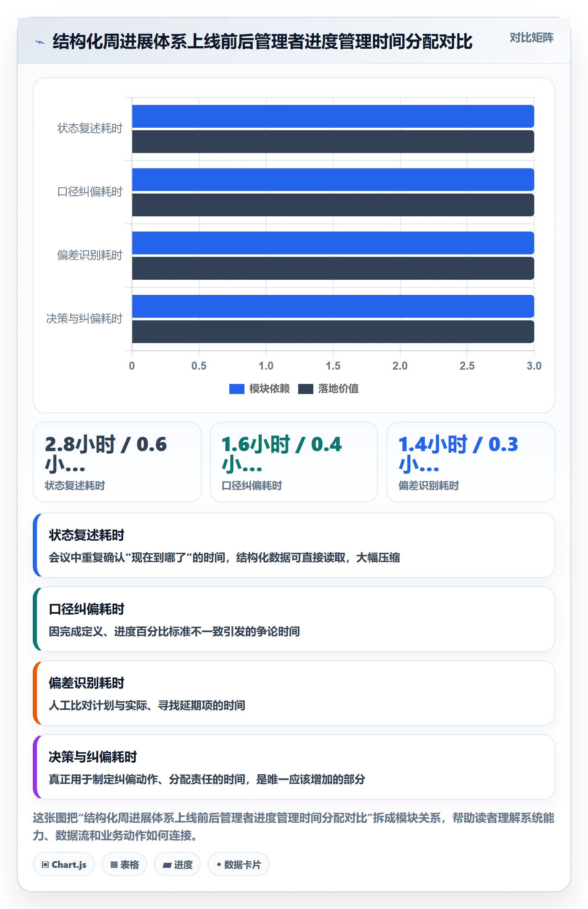Screen dimensions: 588x909
Task: Click the dark bar for 偏差识别耗时
Action: pyautogui.click(x=333, y=268)
